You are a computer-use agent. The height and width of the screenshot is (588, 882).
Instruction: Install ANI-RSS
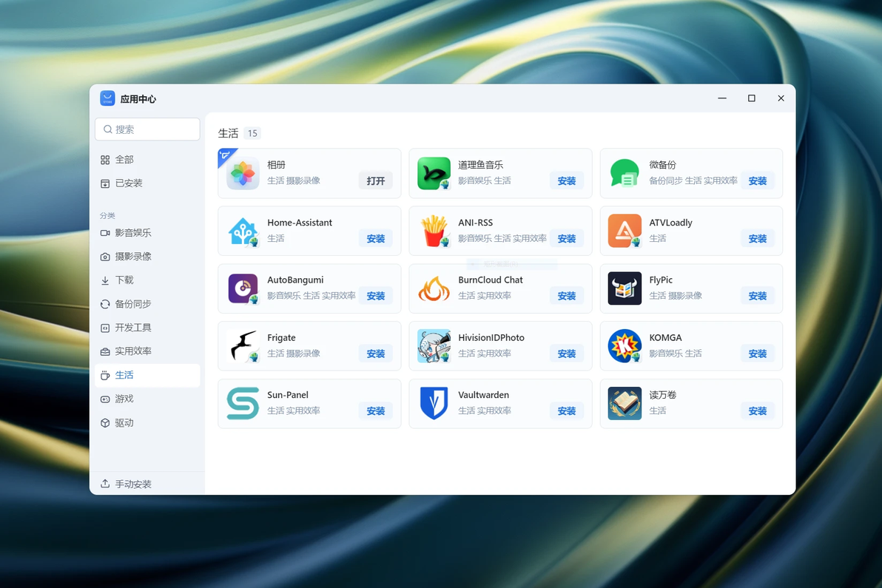[567, 238]
